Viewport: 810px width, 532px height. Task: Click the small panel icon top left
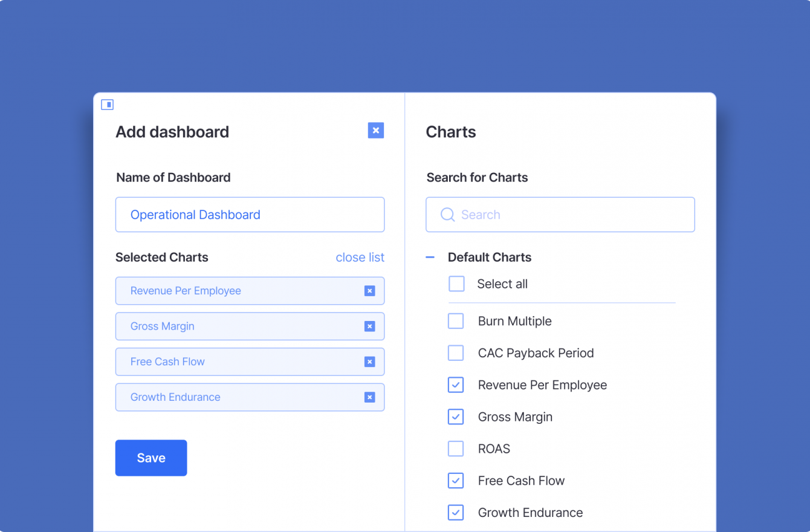(107, 104)
